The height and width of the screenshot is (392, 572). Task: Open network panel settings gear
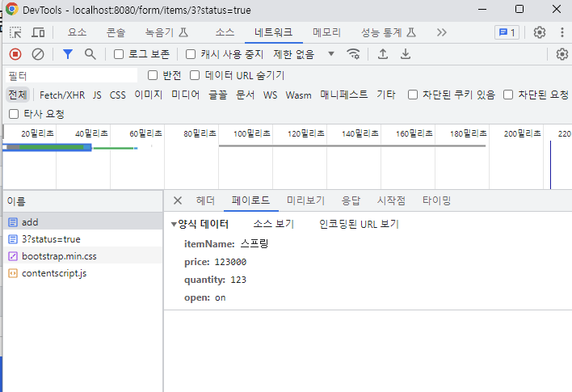[561, 54]
